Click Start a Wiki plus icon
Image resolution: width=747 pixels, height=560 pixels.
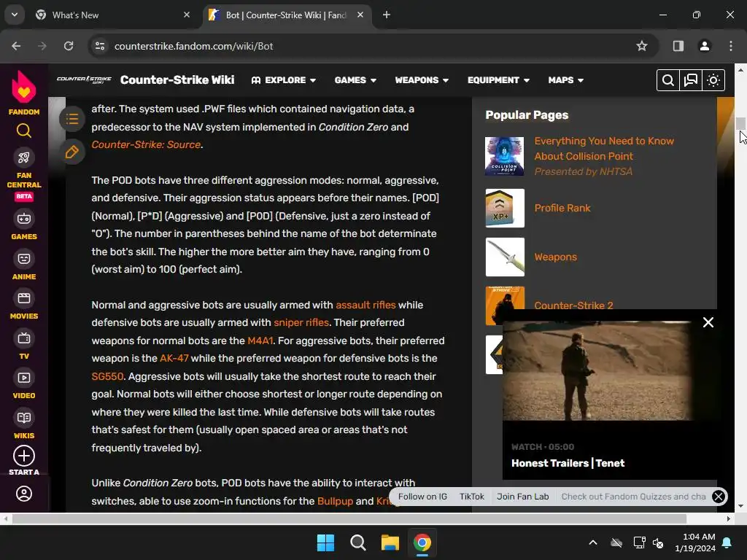pos(24,456)
